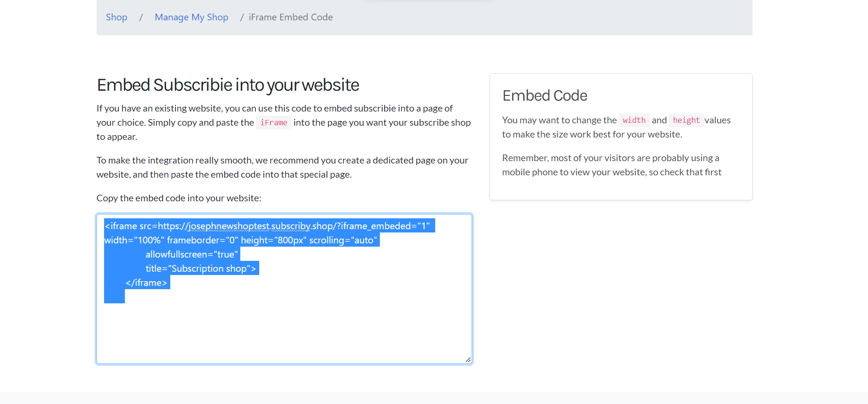Grab the textarea resize handle corner

(468, 360)
